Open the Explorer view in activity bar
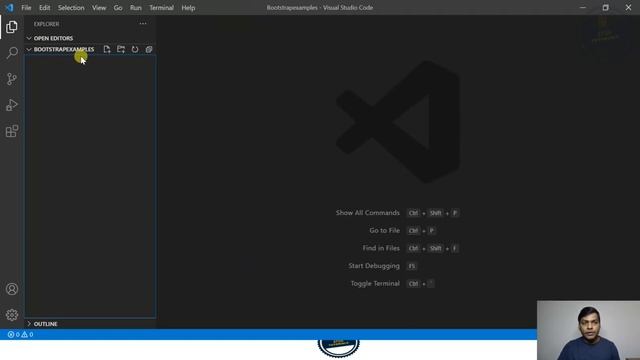Viewport: 640px width, 360px height. (11, 27)
